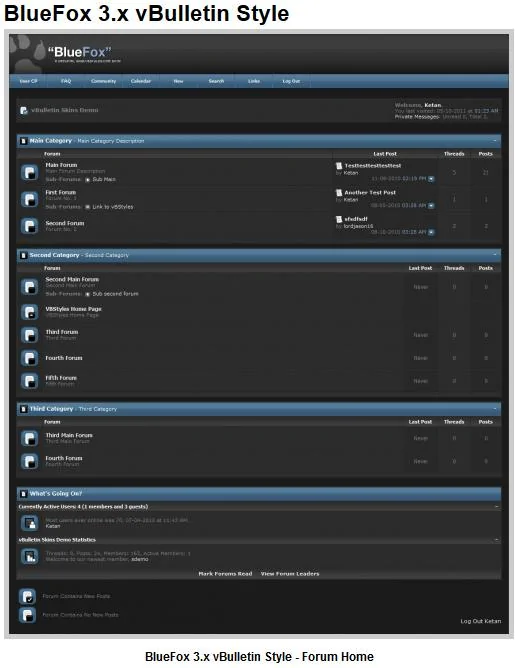Click the Main Forum status icon
Viewport: 515px width, 668px height.
[x=29, y=172]
